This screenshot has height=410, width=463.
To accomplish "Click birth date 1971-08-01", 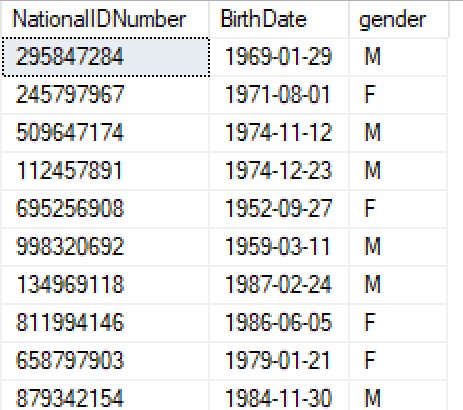I will [x=279, y=95].
